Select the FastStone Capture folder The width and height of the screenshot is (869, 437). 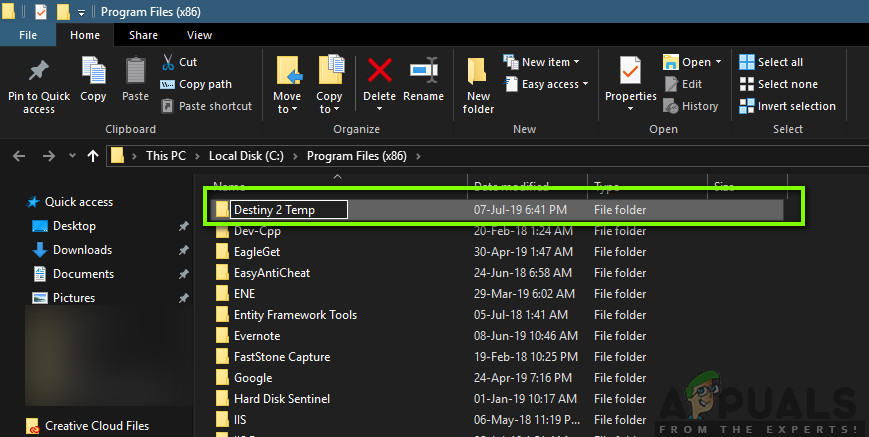[282, 357]
